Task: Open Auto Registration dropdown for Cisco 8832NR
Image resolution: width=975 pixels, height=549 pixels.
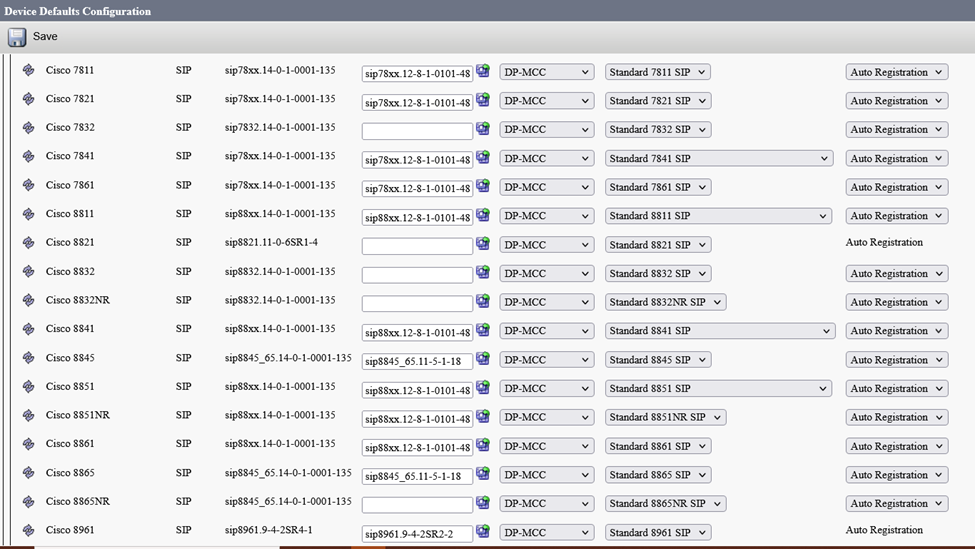Action: coord(896,302)
